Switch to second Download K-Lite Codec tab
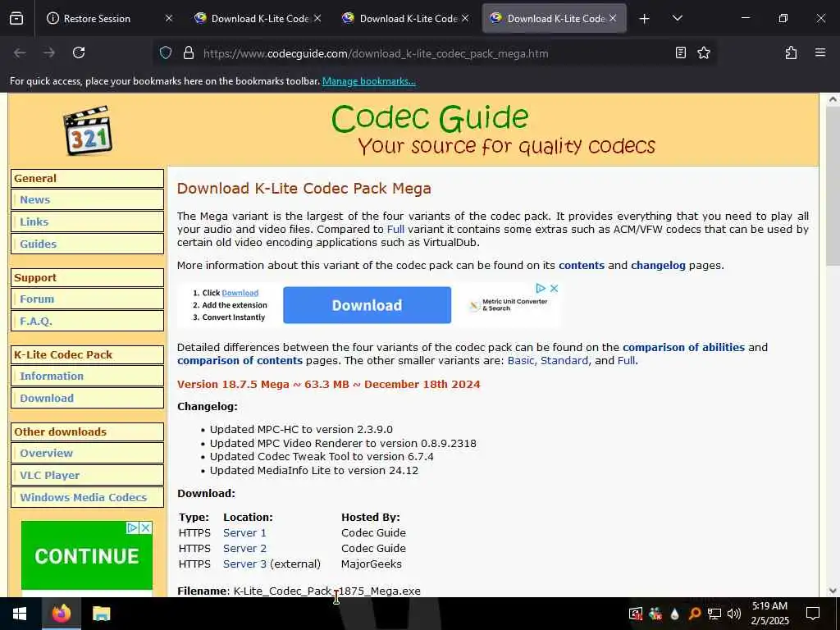Viewport: 840px width, 630px height. [409, 18]
